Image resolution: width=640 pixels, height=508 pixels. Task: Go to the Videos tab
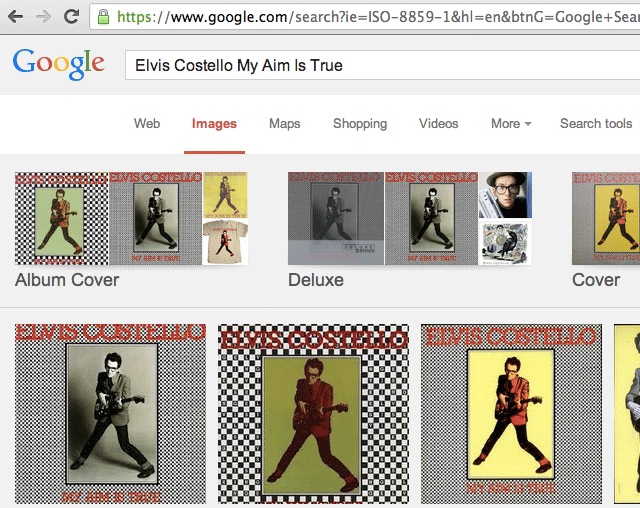click(438, 124)
